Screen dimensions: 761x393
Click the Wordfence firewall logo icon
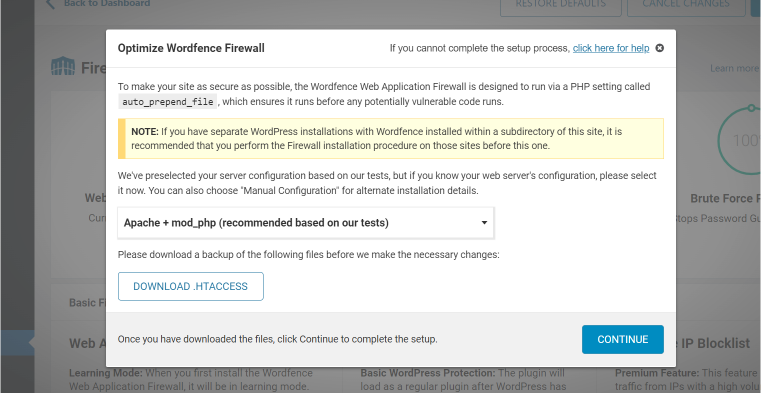63,66
